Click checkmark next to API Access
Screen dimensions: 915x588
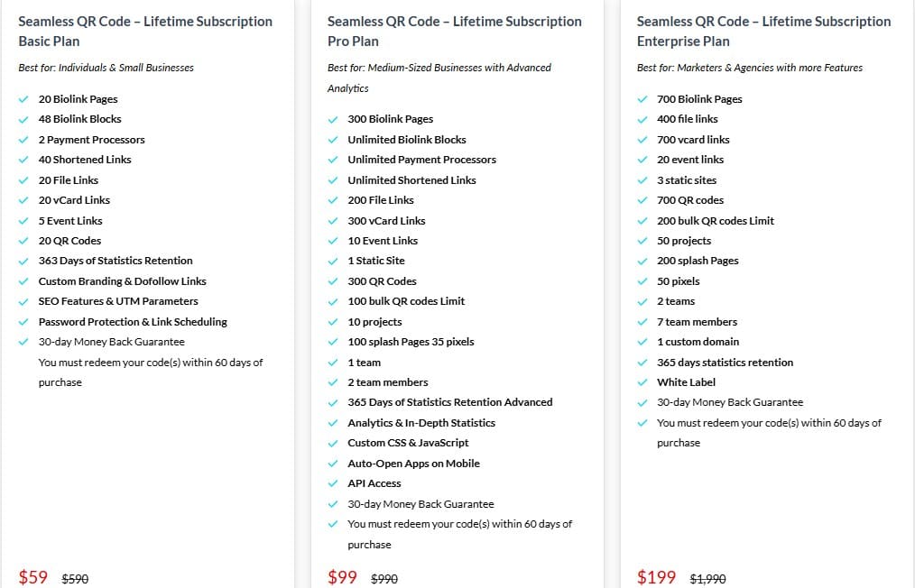click(332, 483)
